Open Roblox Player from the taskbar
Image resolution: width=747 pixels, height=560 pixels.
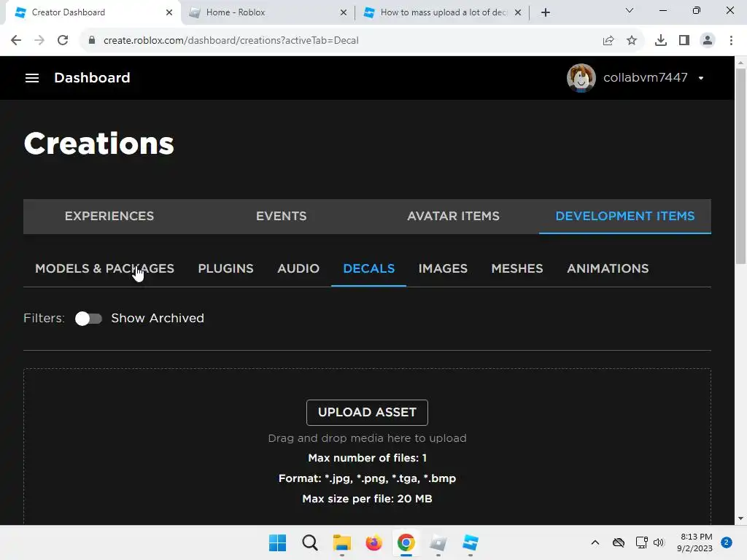(438, 542)
